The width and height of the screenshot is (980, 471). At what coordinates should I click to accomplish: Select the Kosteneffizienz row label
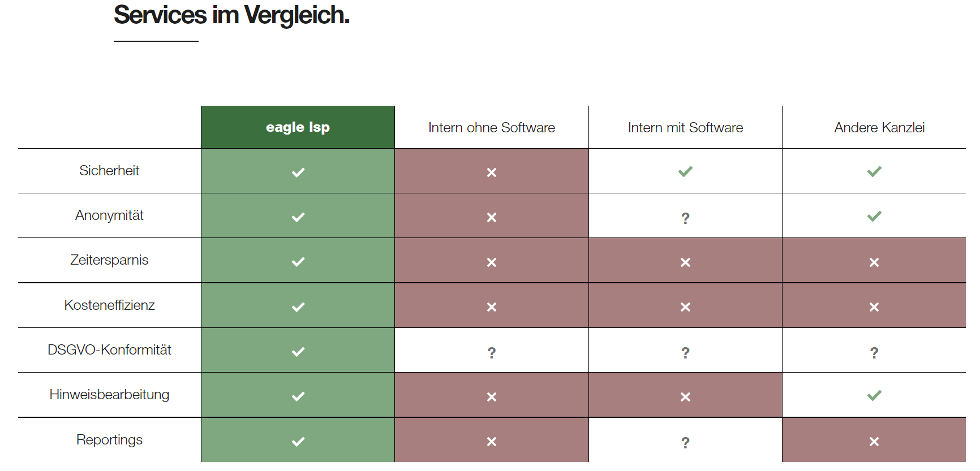(109, 305)
